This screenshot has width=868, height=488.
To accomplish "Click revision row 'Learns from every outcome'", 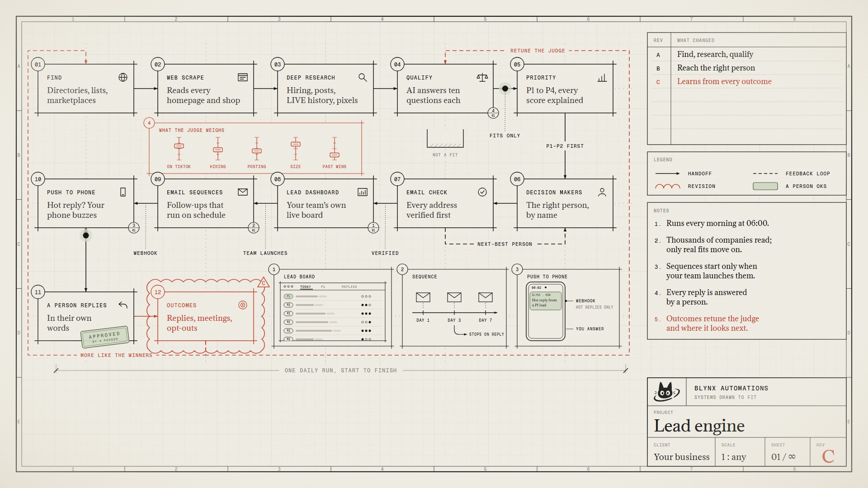I will click(746, 81).
